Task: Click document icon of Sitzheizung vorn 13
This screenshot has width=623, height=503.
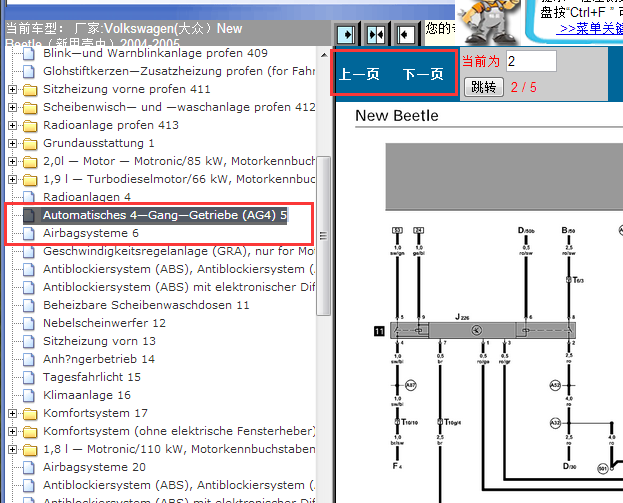Action: 29,341
